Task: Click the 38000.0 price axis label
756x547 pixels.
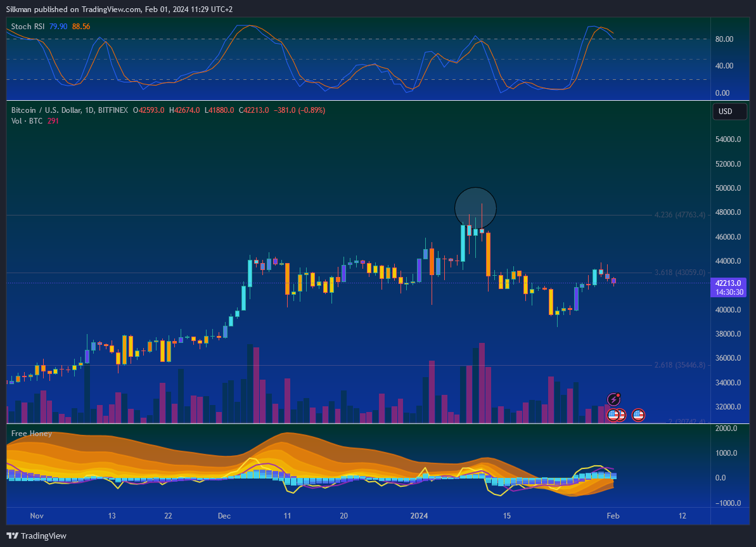Action: tap(728, 334)
